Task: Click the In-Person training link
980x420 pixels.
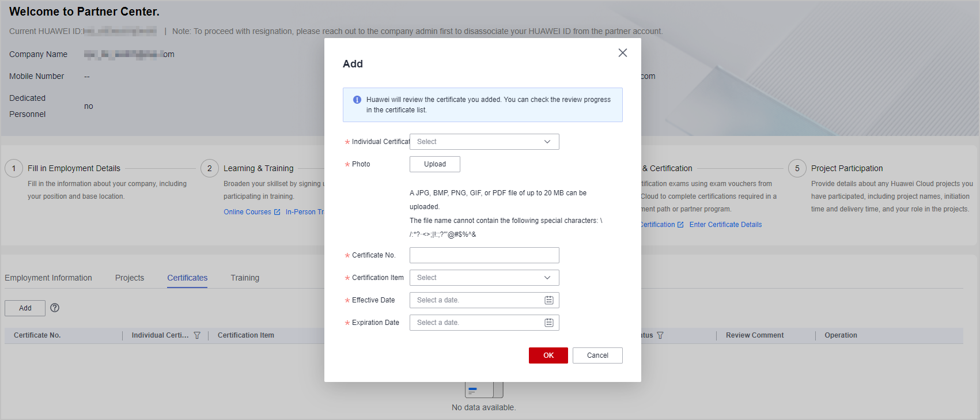Action: (305, 212)
